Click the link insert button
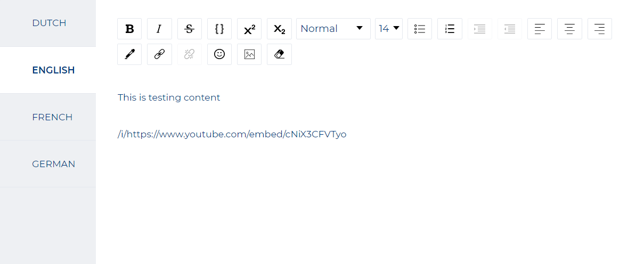This screenshot has height=264, width=644. click(159, 54)
